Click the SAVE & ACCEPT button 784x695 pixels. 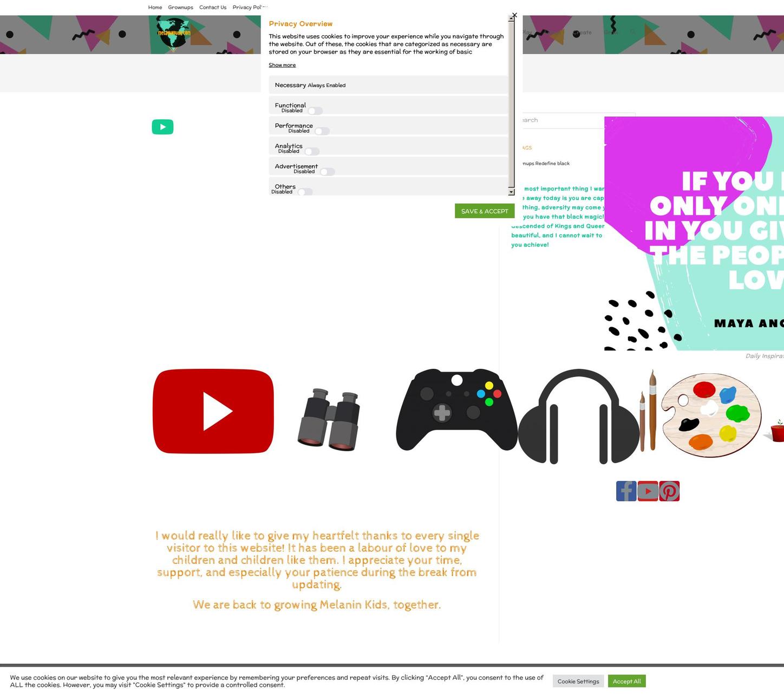tap(485, 211)
